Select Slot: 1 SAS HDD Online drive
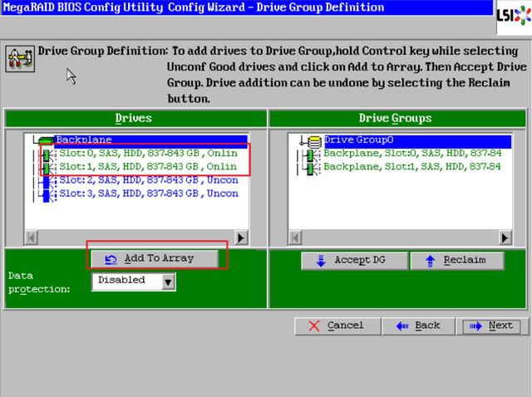The width and height of the screenshot is (532, 397). pyautogui.click(x=148, y=166)
